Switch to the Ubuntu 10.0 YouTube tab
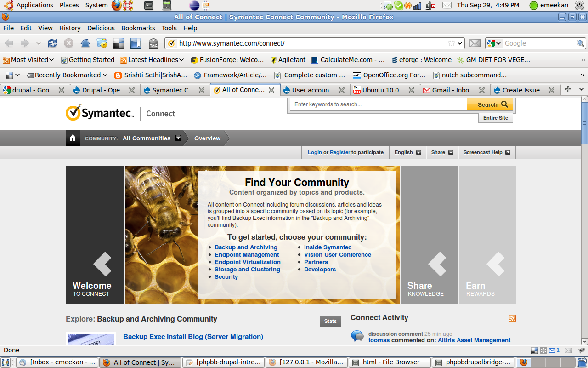Image resolution: width=588 pixels, height=368 pixels. [x=385, y=90]
